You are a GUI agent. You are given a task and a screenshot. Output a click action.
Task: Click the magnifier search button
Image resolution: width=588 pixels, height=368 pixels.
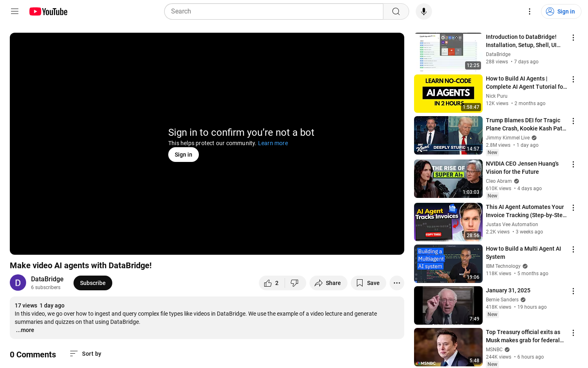click(396, 11)
